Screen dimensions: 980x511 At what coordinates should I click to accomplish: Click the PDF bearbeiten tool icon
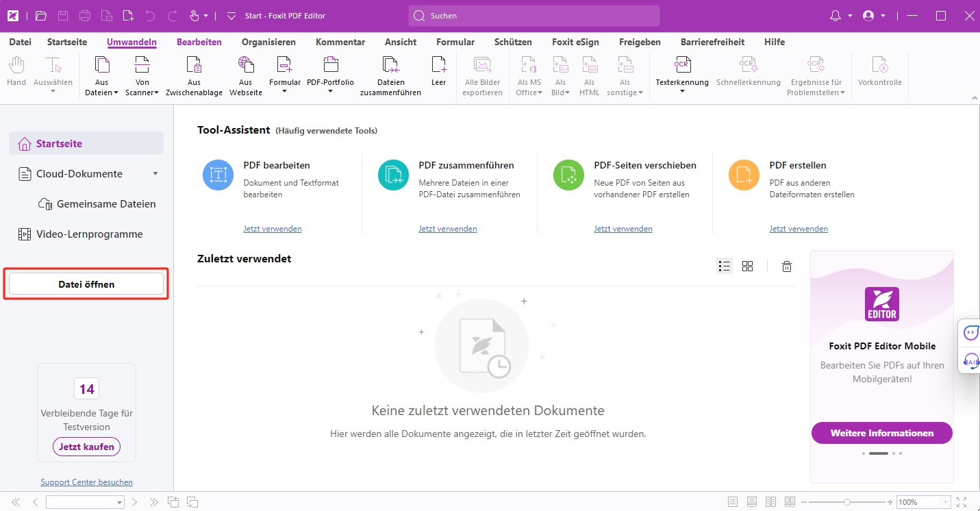[218, 175]
